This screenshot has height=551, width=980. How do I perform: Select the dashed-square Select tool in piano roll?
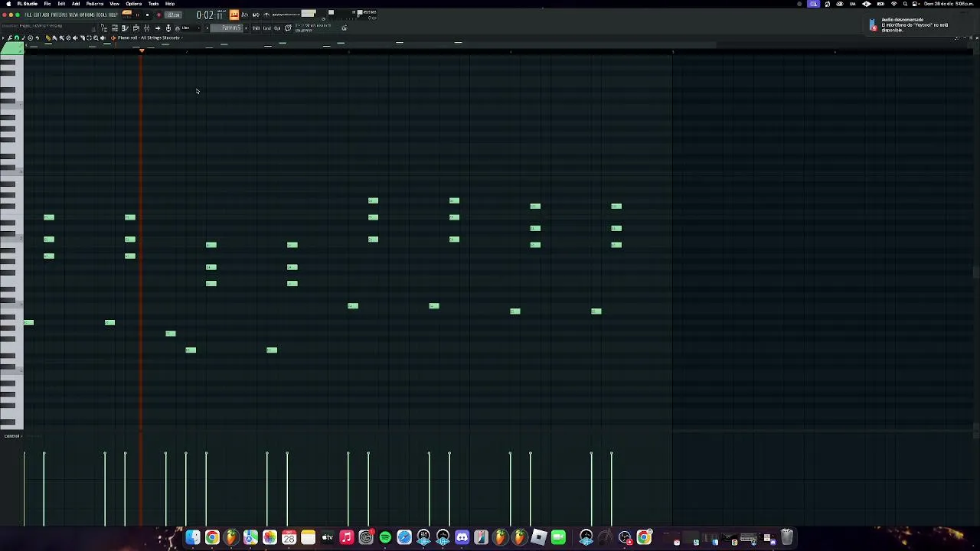click(89, 37)
